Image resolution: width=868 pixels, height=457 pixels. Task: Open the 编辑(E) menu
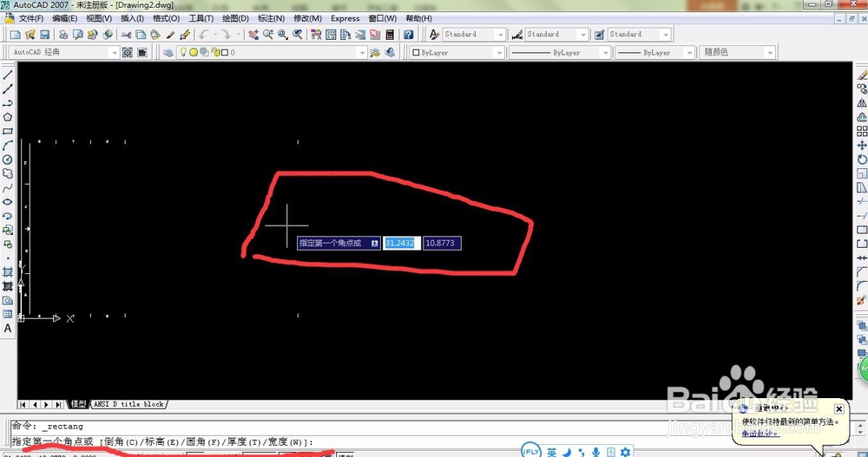pyautogui.click(x=65, y=18)
